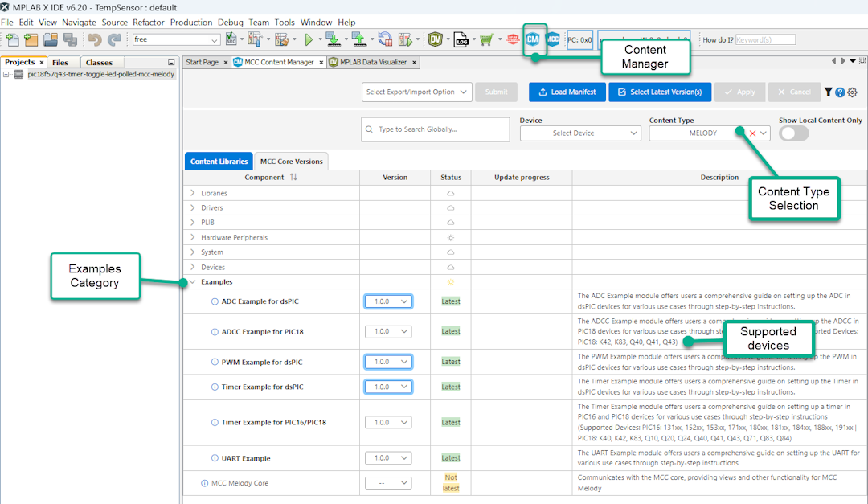
Task: Click the Open Project folder icon
Action: 51,39
